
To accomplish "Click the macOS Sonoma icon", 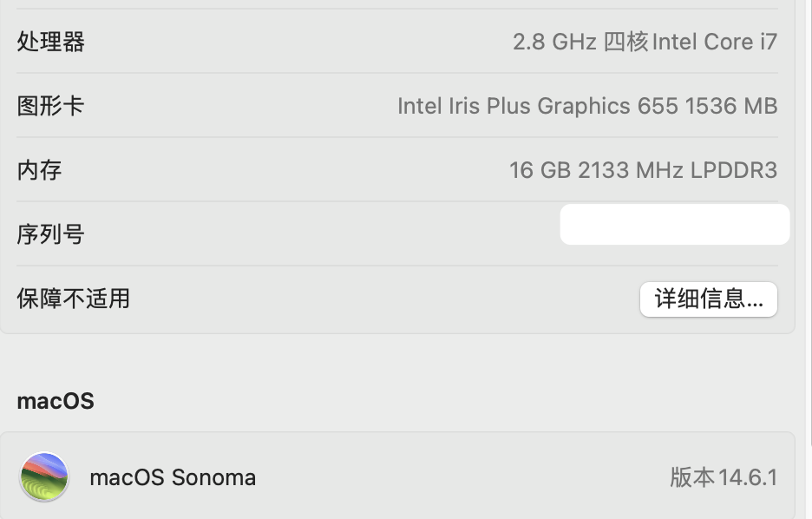I will pos(44,476).
